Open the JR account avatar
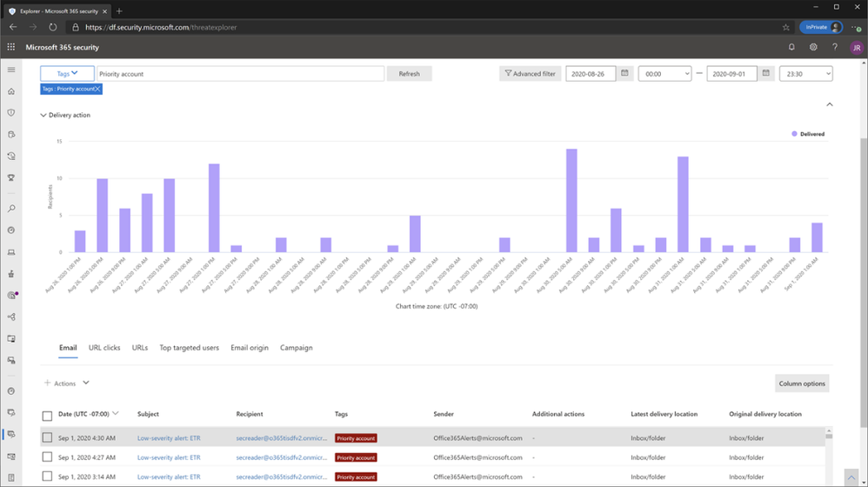Viewport: 868px width, 487px height. (x=857, y=48)
